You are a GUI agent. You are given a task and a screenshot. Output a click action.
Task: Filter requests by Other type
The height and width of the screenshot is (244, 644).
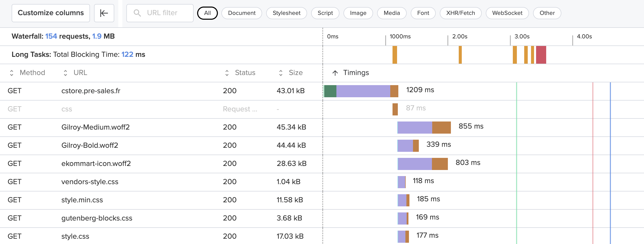(547, 13)
